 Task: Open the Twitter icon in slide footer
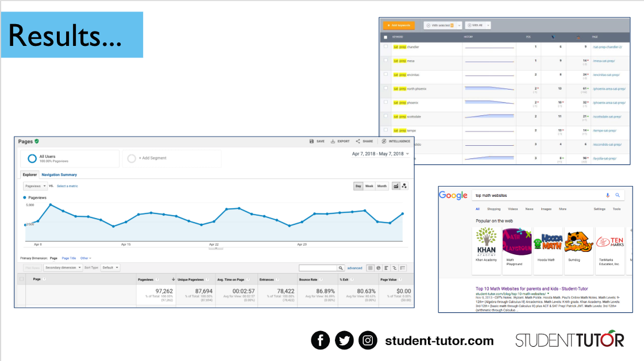click(344, 340)
